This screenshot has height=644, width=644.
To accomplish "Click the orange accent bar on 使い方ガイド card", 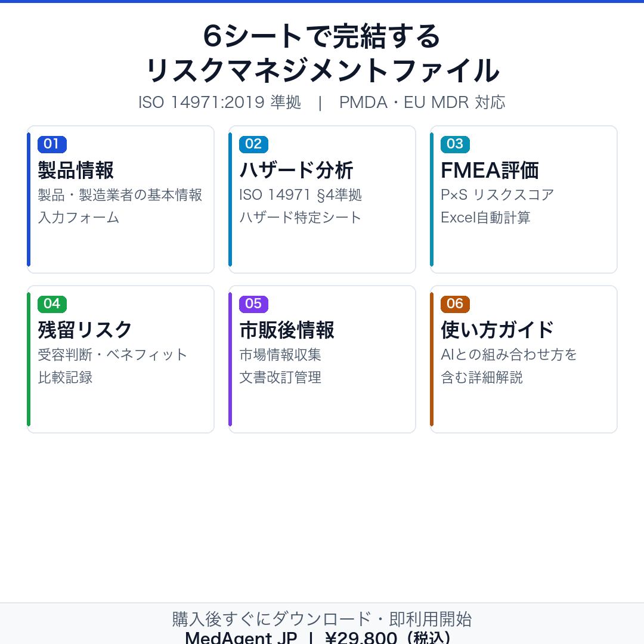I will coord(432,359).
